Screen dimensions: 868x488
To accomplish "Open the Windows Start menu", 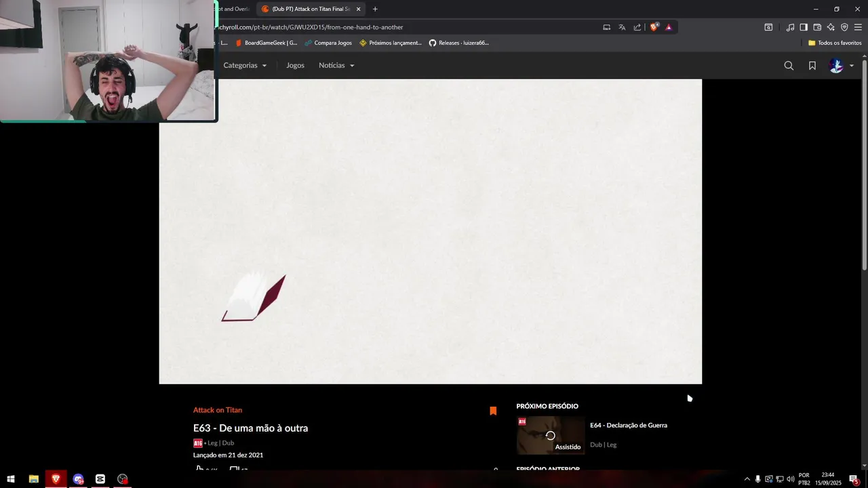I will point(11,479).
